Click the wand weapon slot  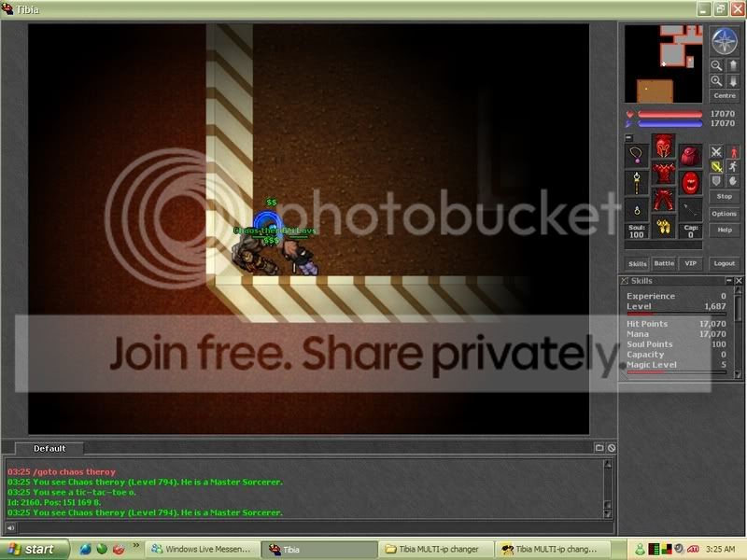(x=637, y=182)
